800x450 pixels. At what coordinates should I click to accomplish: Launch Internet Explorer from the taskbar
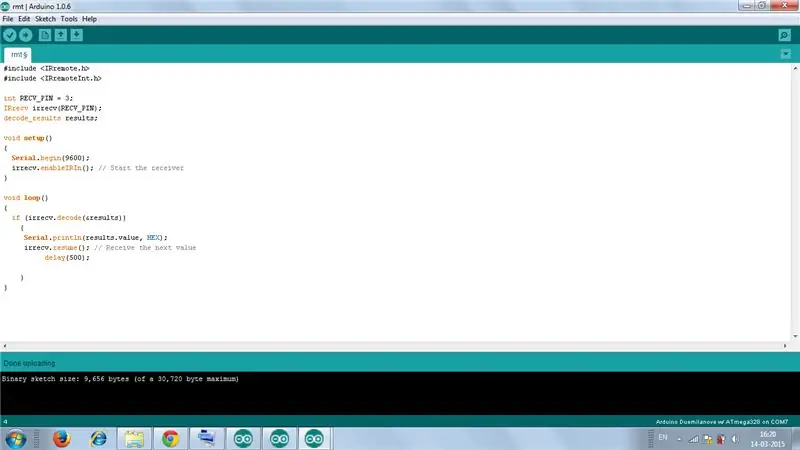(98, 439)
